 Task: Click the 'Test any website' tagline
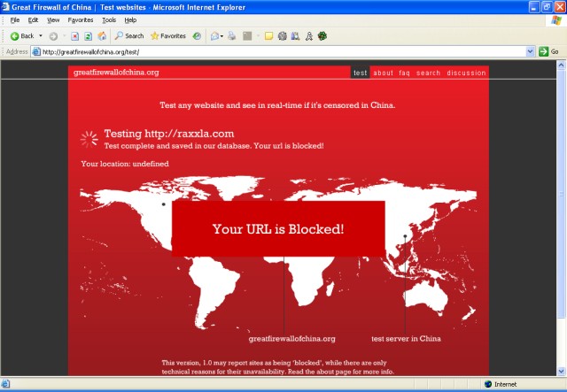[277, 105]
